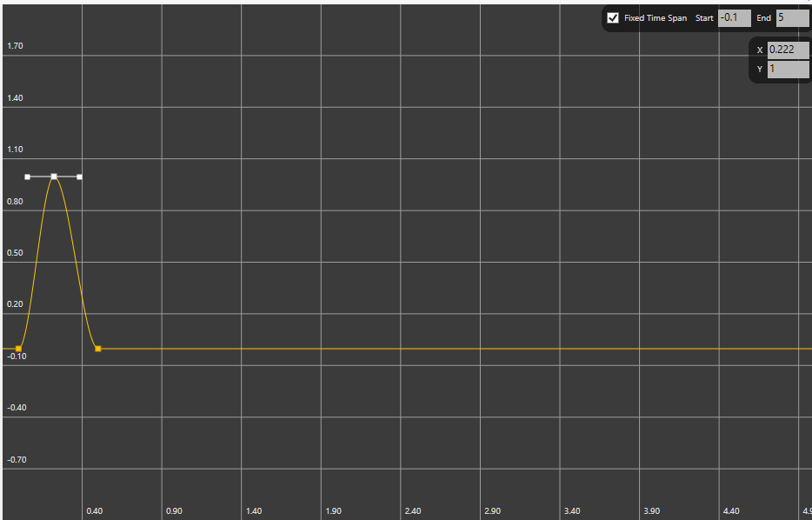Click the 4.40 time axis label

coord(730,511)
